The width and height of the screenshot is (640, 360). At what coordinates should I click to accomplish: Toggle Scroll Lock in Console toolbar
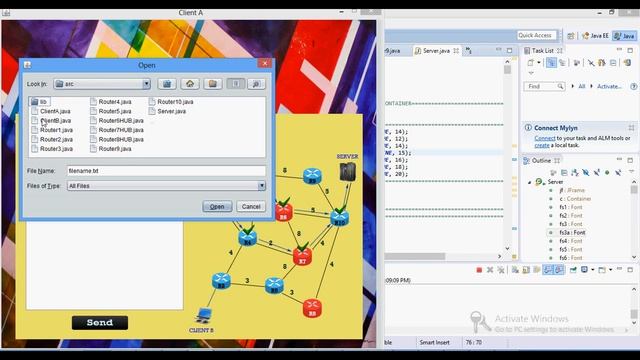coord(526,270)
